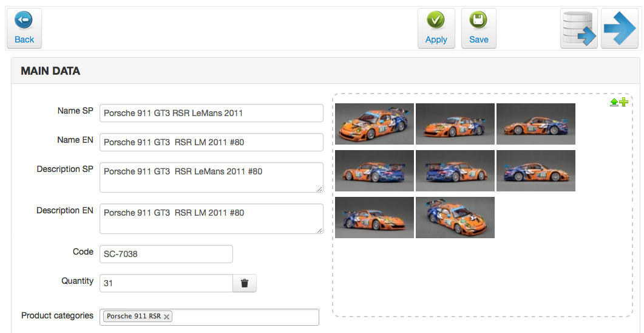Viewport: 644px width, 333px height.
Task: Select the second thumbnail in middle row
Action: (x=455, y=171)
